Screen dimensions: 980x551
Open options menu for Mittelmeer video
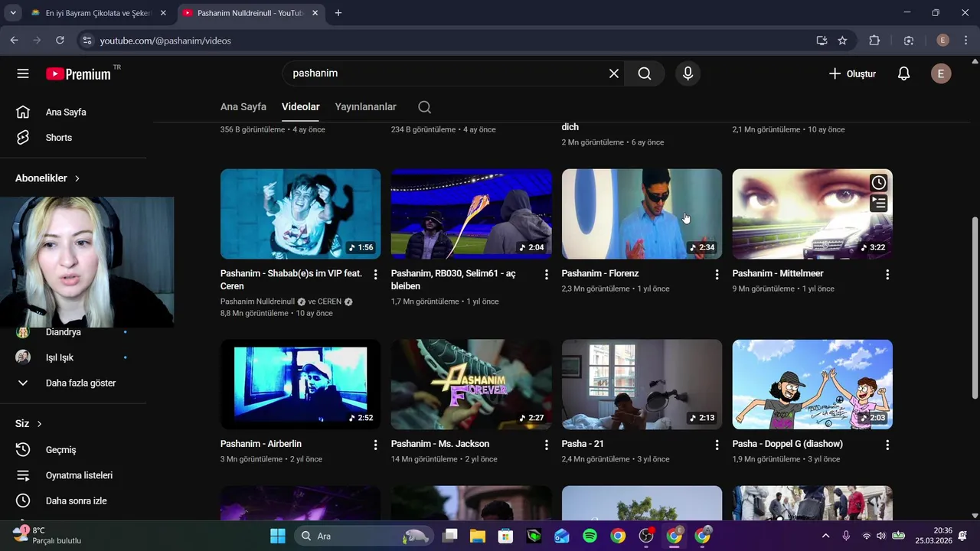pyautogui.click(x=887, y=274)
